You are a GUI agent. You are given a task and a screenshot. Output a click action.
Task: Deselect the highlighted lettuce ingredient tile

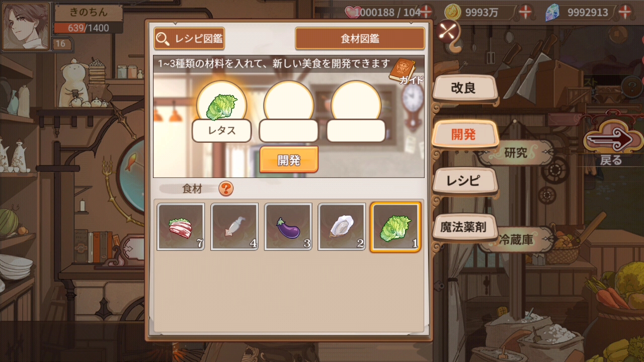[395, 227]
